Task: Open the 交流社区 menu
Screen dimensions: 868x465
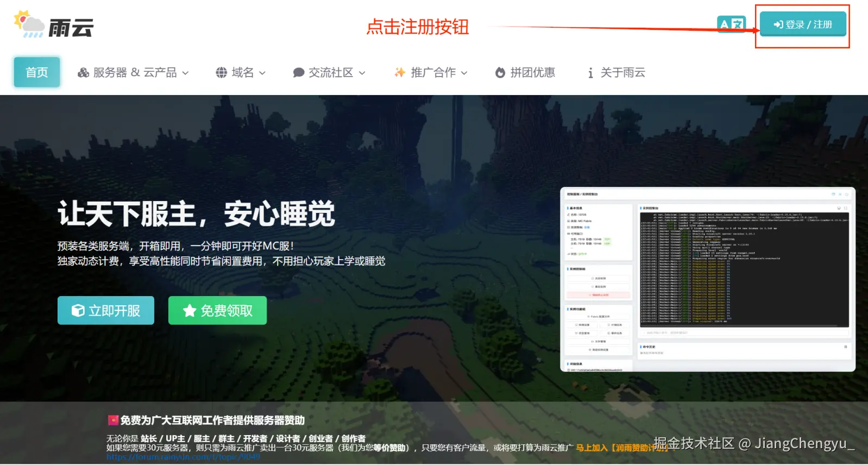Action: (329, 72)
